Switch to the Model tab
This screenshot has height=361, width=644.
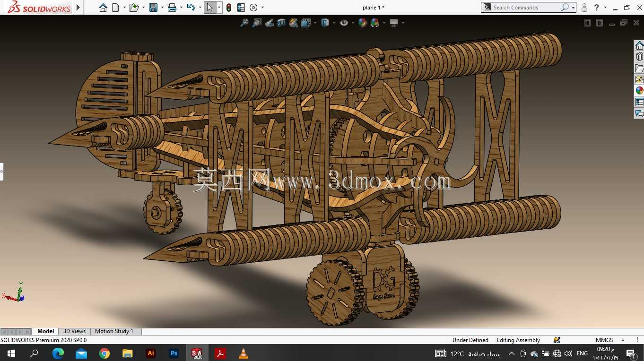[x=46, y=331]
